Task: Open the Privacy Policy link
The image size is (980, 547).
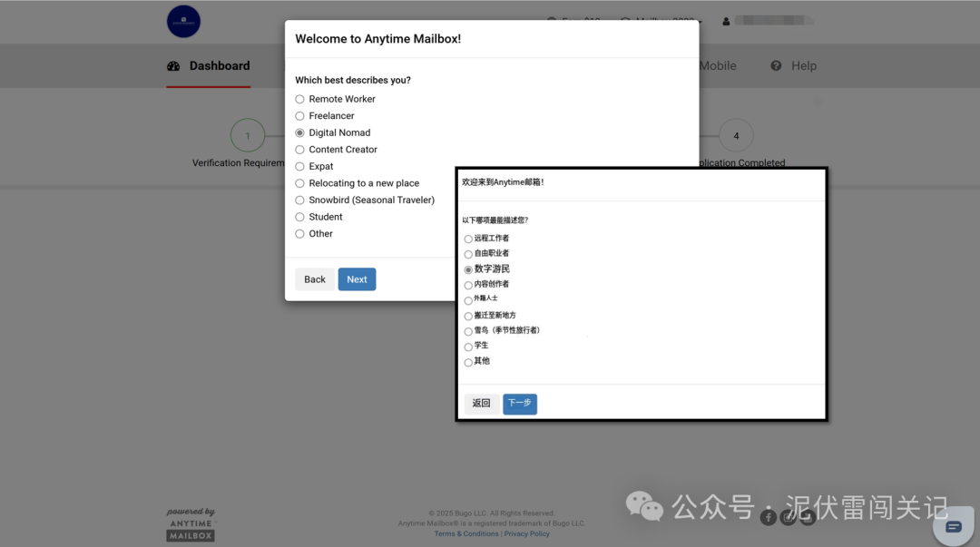Action: tap(527, 534)
